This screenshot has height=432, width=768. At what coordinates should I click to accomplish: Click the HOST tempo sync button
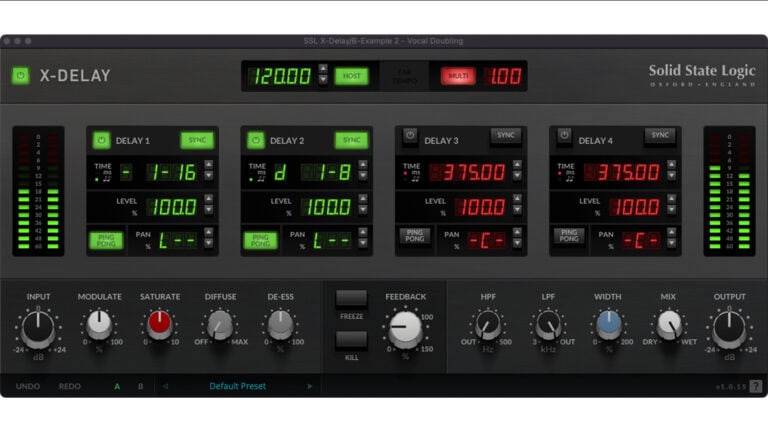tap(352, 76)
